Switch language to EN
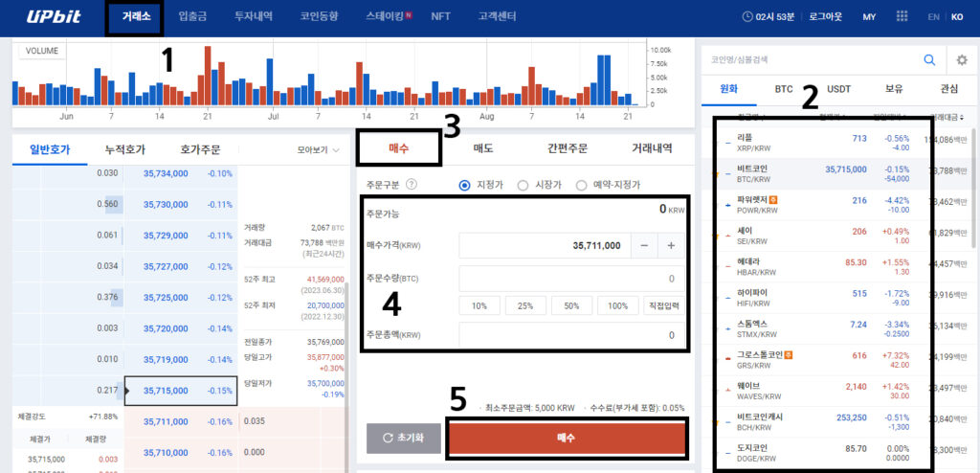 934,17
